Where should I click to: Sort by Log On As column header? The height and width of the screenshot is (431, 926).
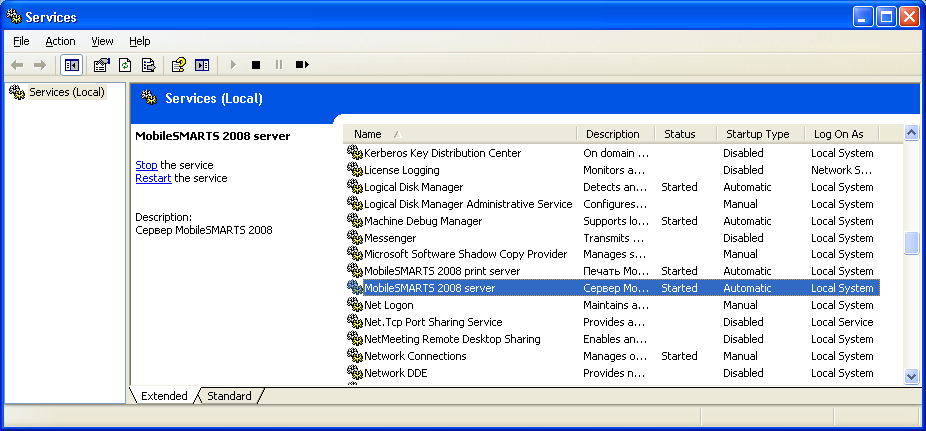coord(842,134)
